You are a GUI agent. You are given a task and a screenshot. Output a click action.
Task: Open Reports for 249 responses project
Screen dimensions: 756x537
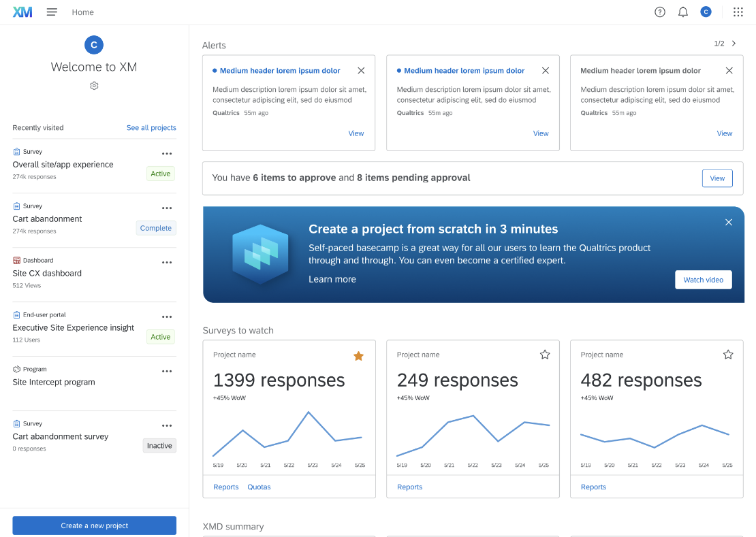coord(409,487)
